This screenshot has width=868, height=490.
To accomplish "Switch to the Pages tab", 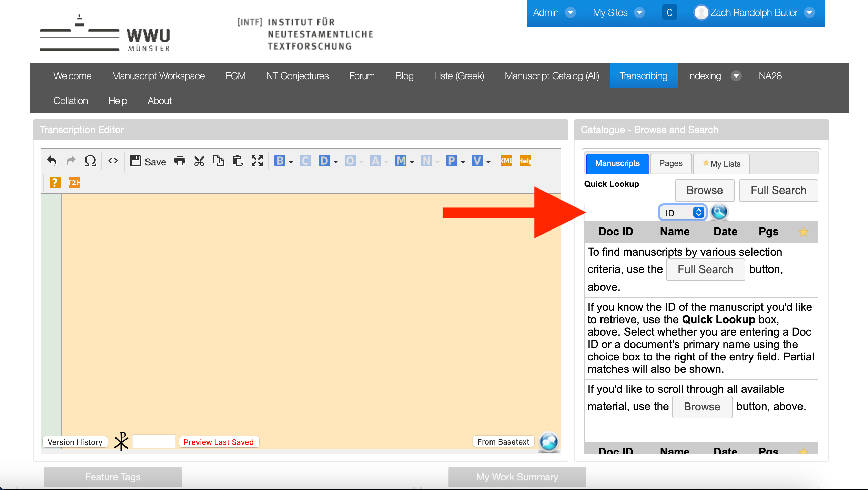I will 670,163.
